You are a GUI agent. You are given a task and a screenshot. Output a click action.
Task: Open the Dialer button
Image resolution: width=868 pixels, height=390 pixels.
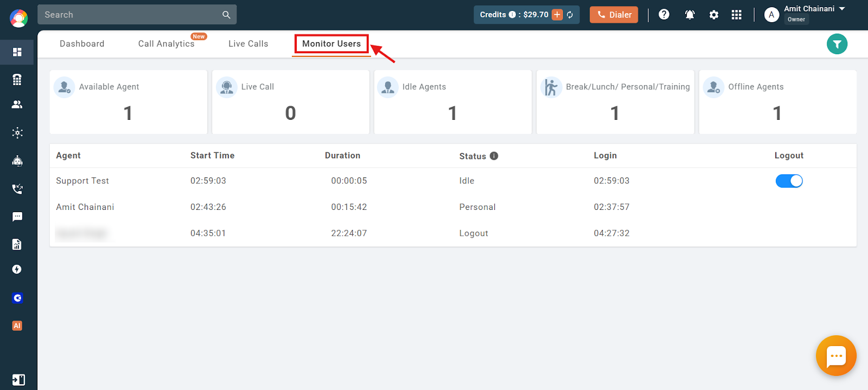pos(614,15)
